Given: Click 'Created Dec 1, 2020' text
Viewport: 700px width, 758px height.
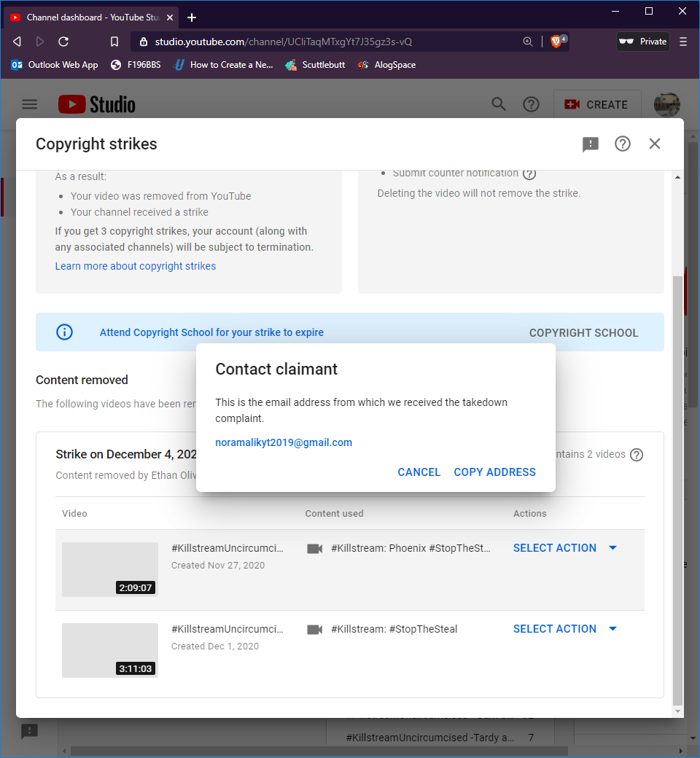Looking at the screenshot, I should click(215, 646).
